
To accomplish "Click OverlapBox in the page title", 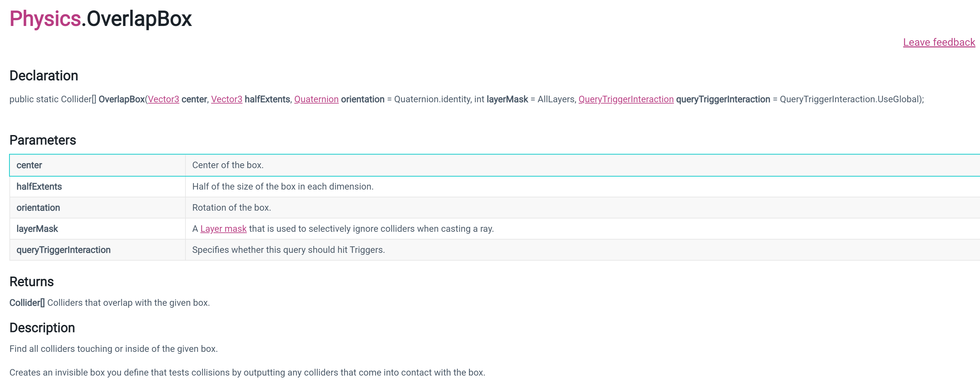I will point(139,19).
